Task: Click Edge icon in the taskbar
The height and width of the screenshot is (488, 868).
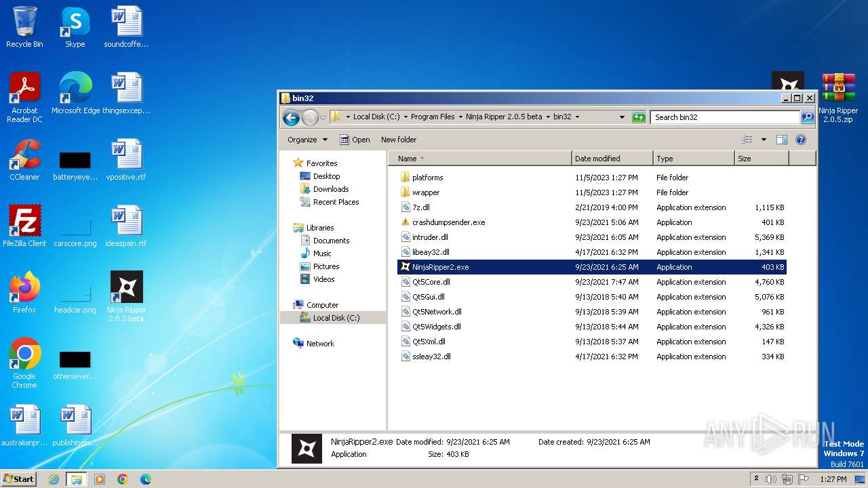Action: point(145,479)
